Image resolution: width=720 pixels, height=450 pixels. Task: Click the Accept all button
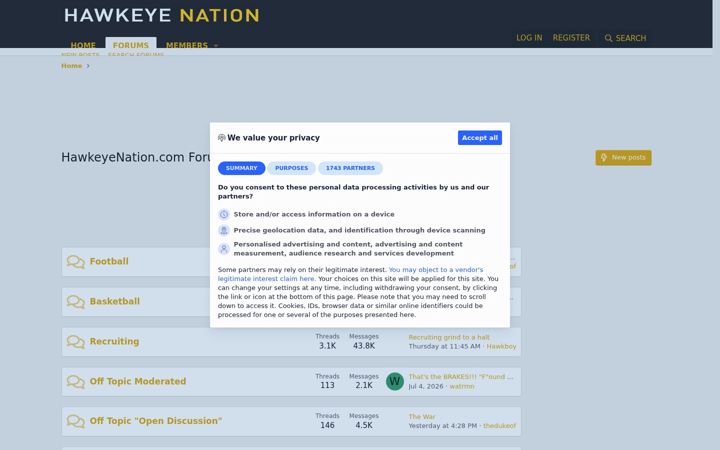[480, 138]
